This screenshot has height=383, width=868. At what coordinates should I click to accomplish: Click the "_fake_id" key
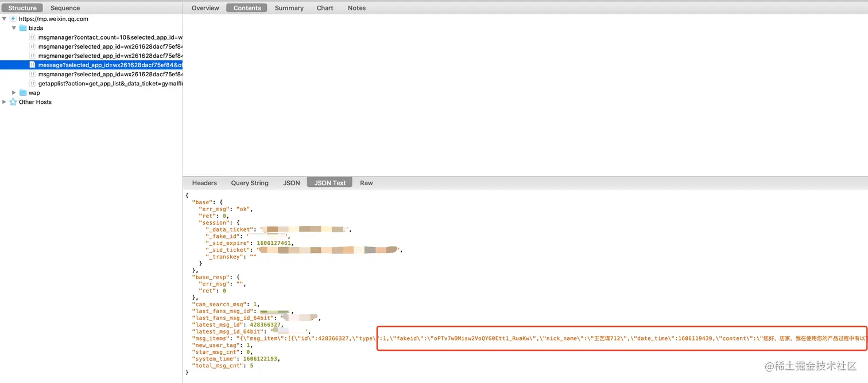click(224, 236)
